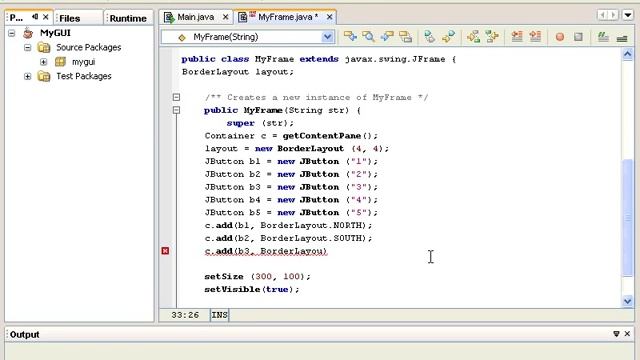Viewport: 640px width, 360px height.
Task: Click first editor toolbar icon with blue arrow
Action: click(350, 37)
